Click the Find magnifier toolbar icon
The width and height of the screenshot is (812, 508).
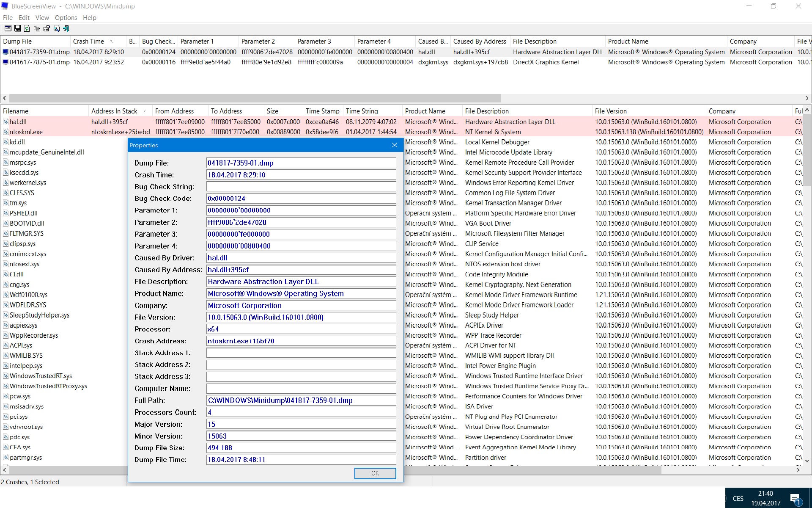click(57, 28)
